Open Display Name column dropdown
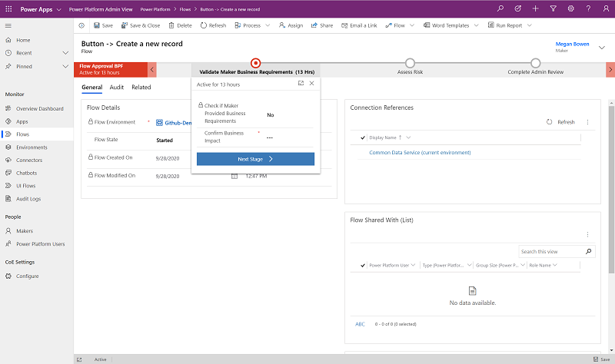This screenshot has height=364, width=615. pos(408,137)
